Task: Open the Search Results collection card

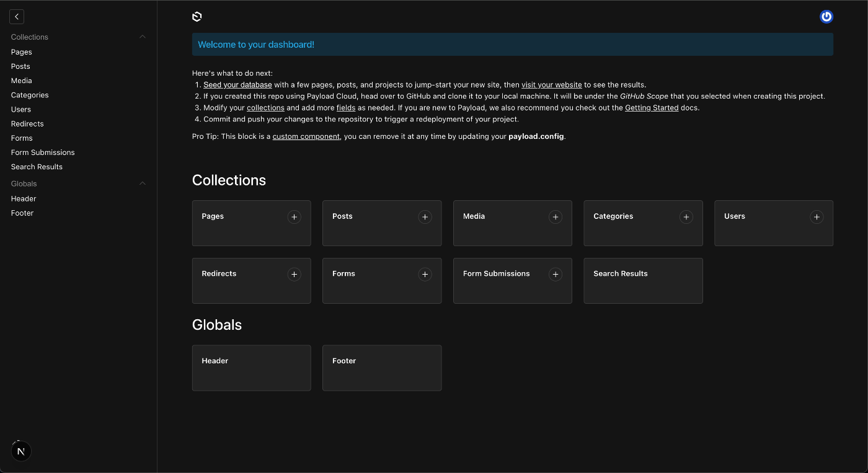Action: 643,281
